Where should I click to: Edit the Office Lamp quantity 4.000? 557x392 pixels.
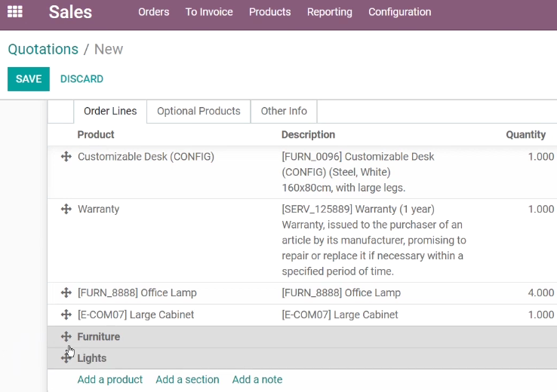(x=540, y=292)
